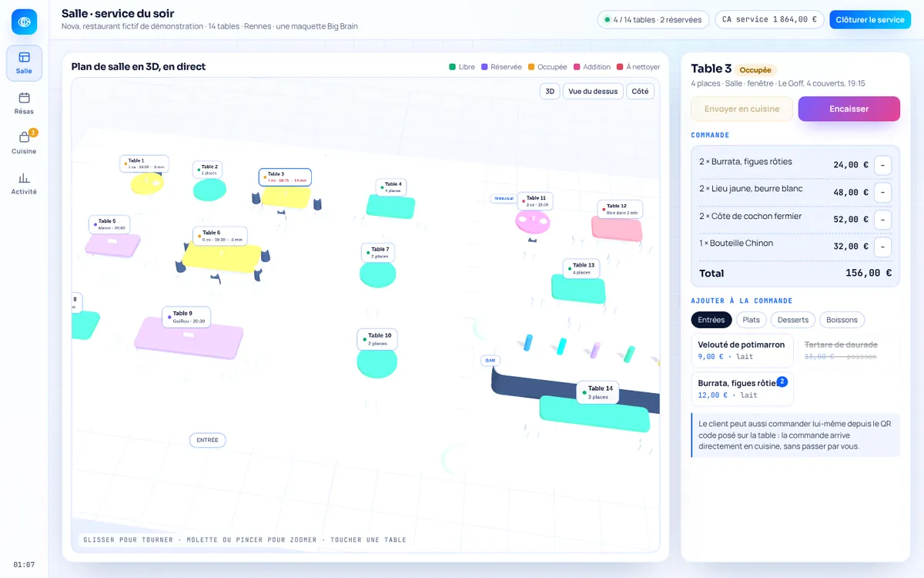Clôturer le service button
This screenshot has height=578, width=924.
pyautogui.click(x=870, y=20)
